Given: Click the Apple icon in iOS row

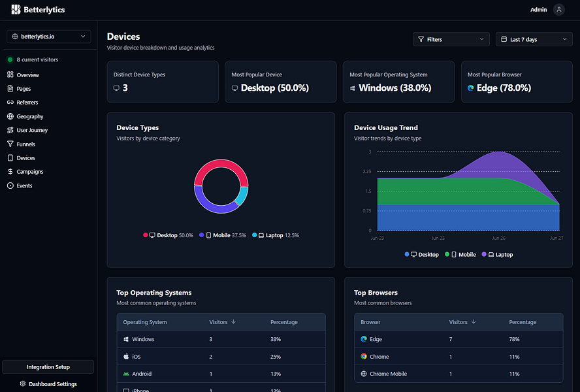Looking at the screenshot, I should [126, 356].
